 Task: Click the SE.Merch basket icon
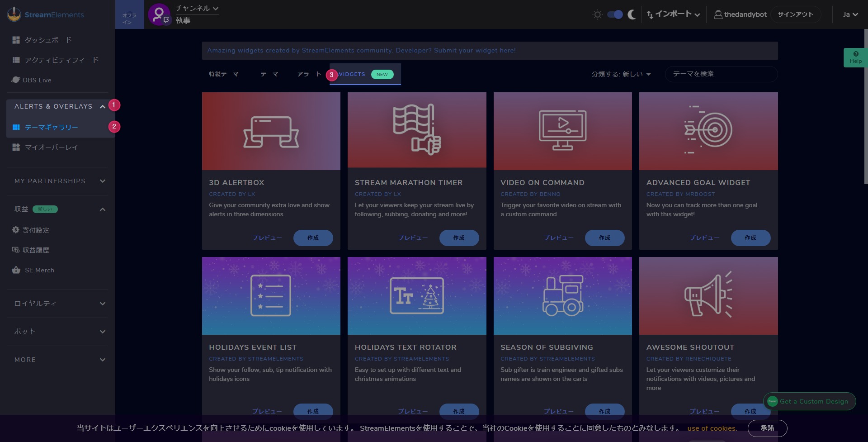pyautogui.click(x=16, y=270)
